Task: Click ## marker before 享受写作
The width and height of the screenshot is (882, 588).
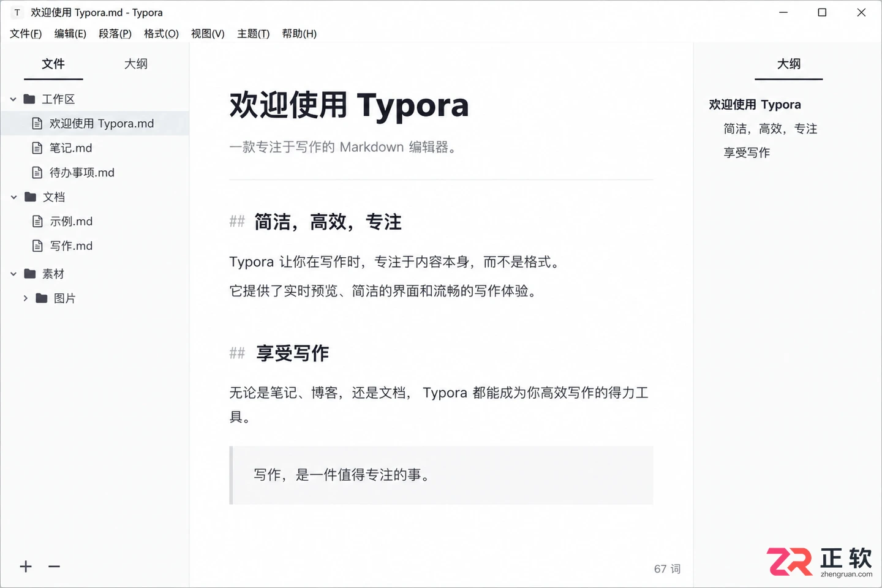Action: [237, 353]
